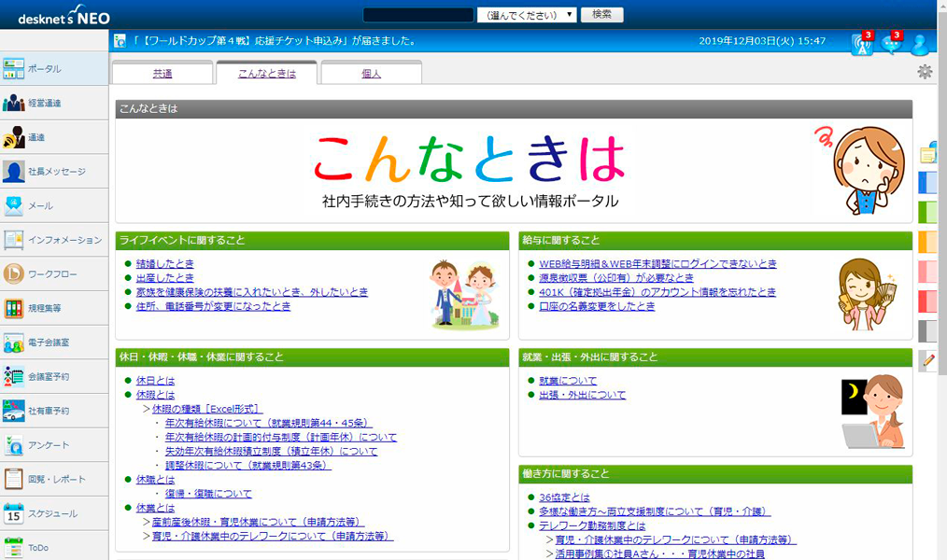Select the blue sticky note color swatch
Image resolution: width=947 pixels, height=560 pixels.
[928, 182]
